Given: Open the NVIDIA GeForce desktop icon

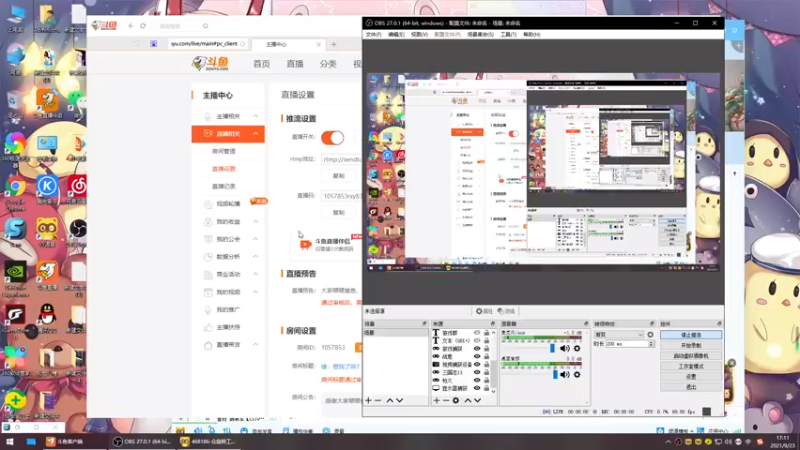Looking at the screenshot, I should pos(15,278).
